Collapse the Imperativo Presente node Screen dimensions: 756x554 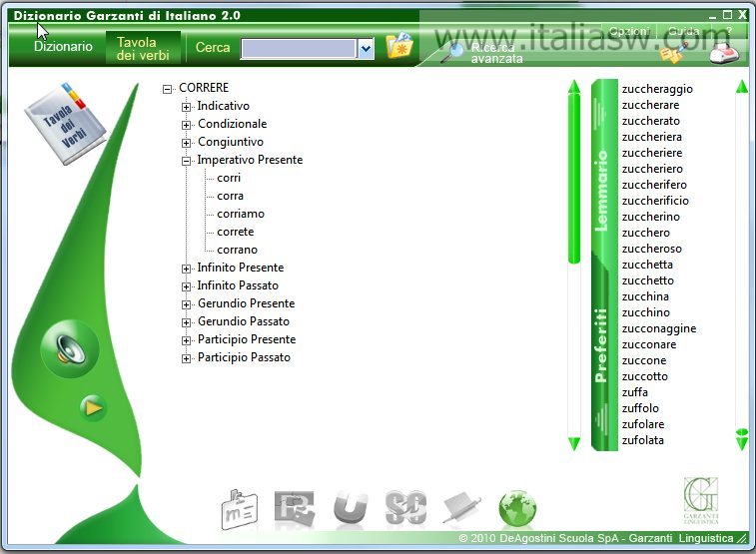point(186,162)
